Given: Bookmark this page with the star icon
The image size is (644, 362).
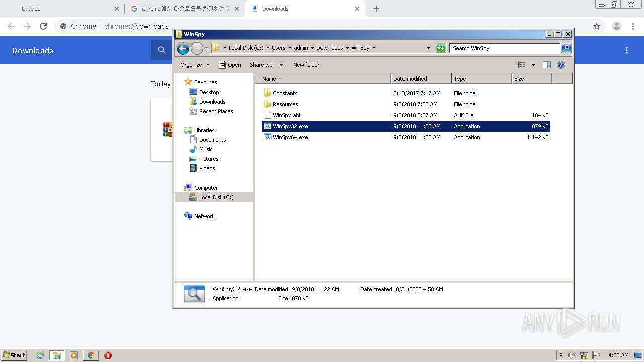Looking at the screenshot, I should point(597,26).
